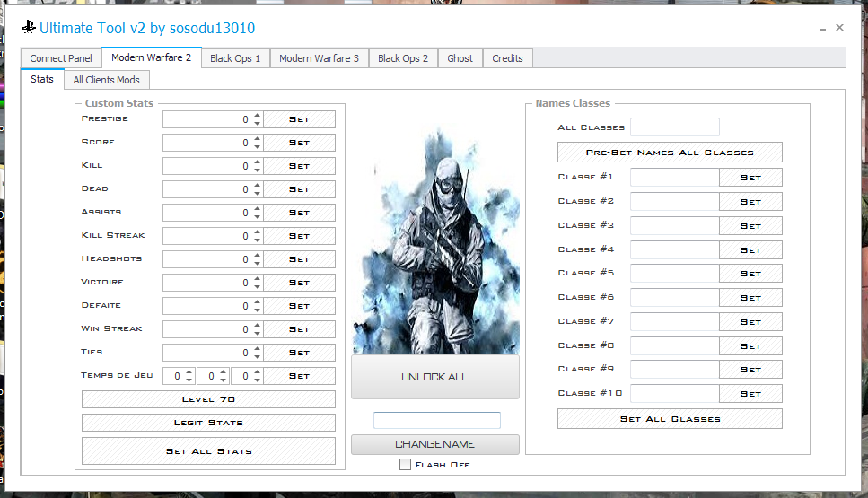The height and width of the screenshot is (498, 868).
Task: Click the Set All Stats button
Action: click(208, 451)
